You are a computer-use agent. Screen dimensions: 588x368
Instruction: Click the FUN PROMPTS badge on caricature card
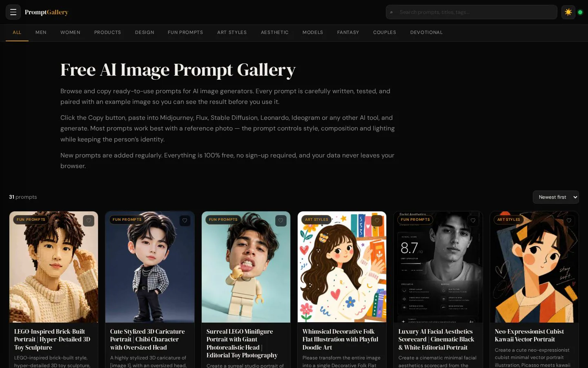tap(127, 220)
